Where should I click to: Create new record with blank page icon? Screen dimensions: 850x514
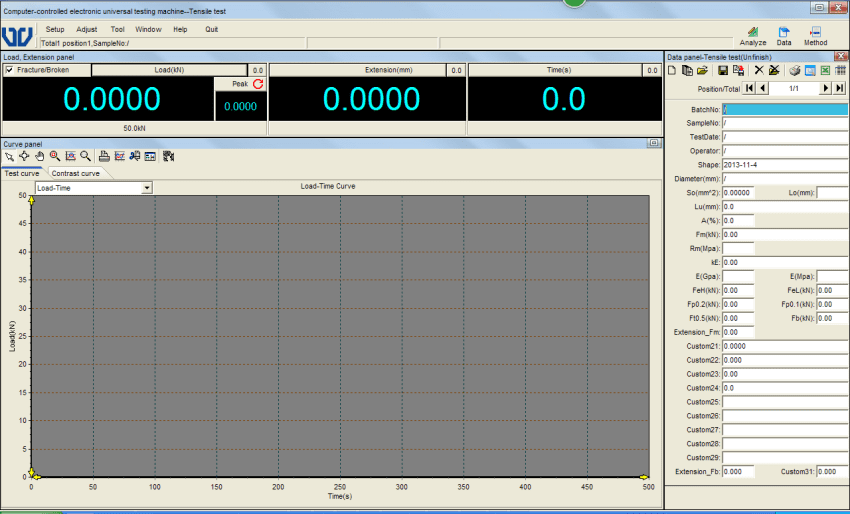pyautogui.click(x=672, y=71)
